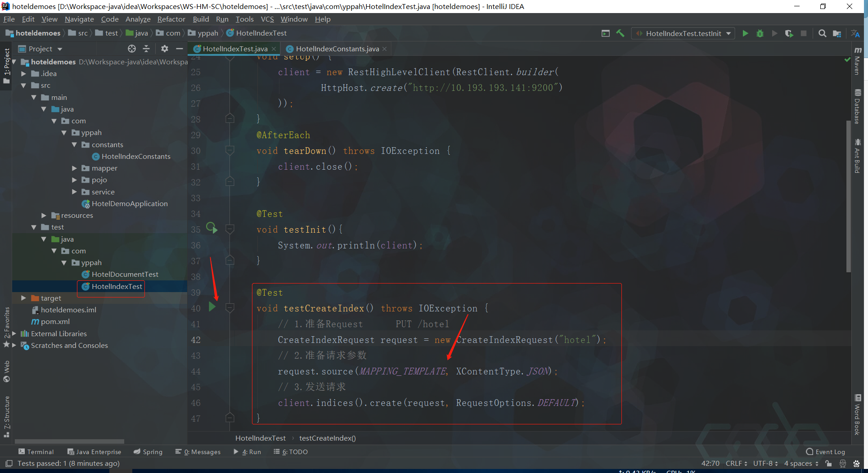
Task: Open the Structure side tab
Action: click(6, 417)
